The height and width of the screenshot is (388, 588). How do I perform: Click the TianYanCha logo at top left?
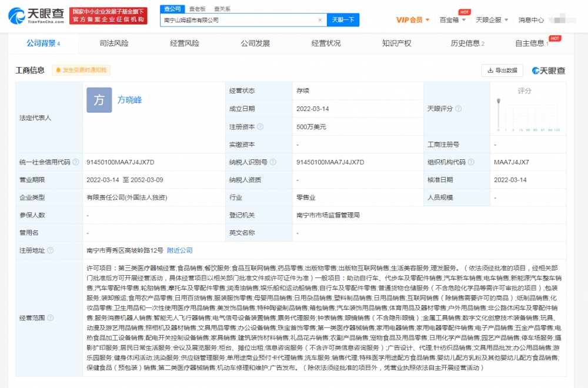(x=36, y=16)
